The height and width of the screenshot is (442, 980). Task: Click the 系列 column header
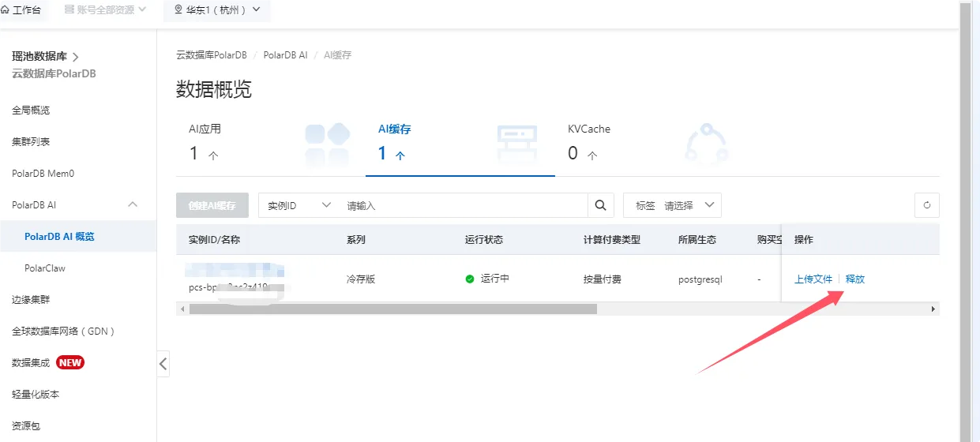coord(356,239)
